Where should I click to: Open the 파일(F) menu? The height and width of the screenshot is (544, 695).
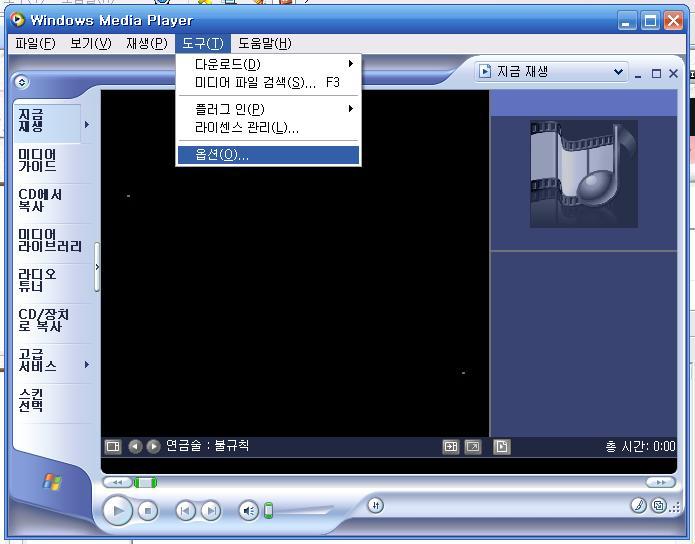click(35, 43)
